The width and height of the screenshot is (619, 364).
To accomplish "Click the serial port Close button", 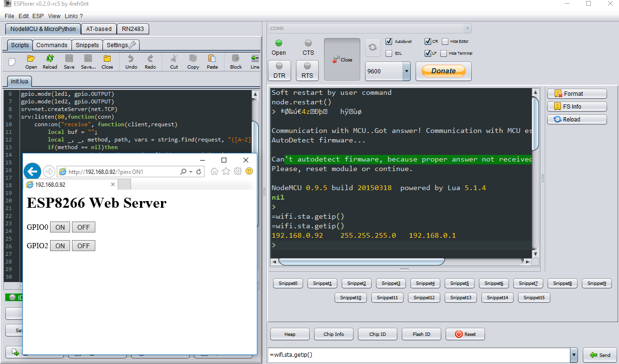I will (x=342, y=60).
